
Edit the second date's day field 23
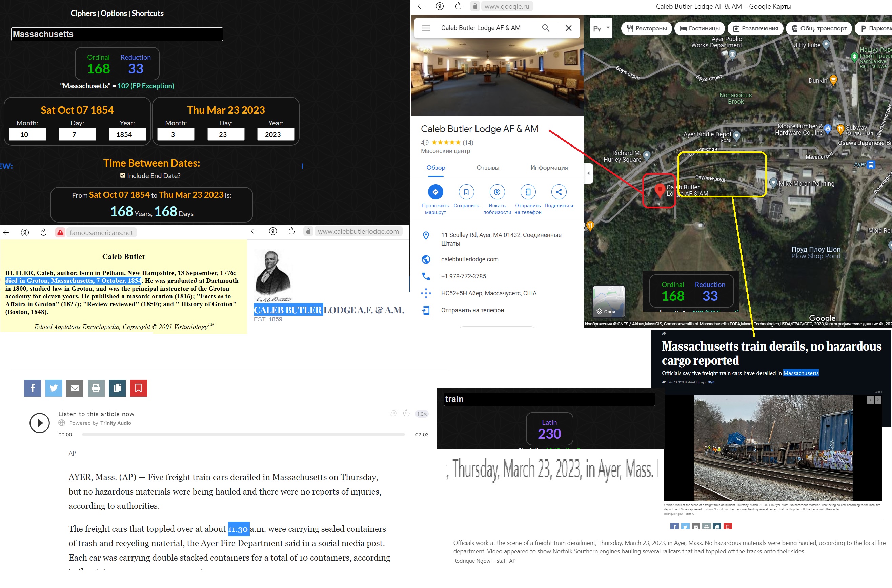point(226,134)
